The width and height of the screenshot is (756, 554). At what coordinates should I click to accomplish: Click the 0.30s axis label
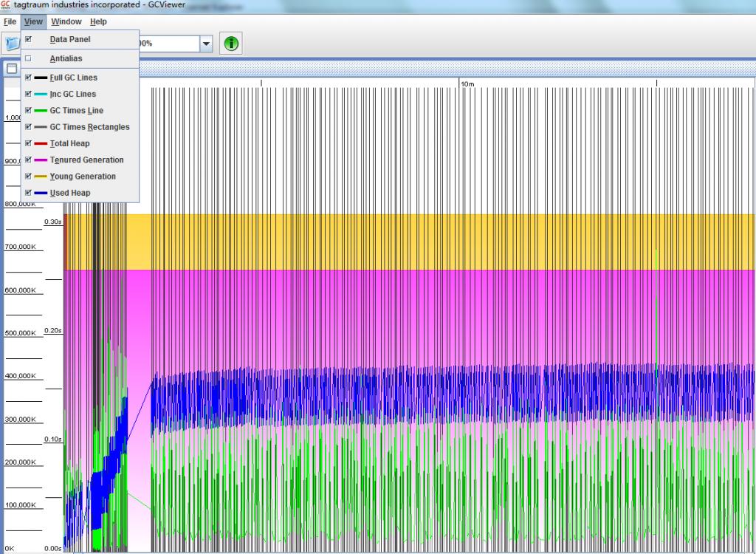coord(53,222)
